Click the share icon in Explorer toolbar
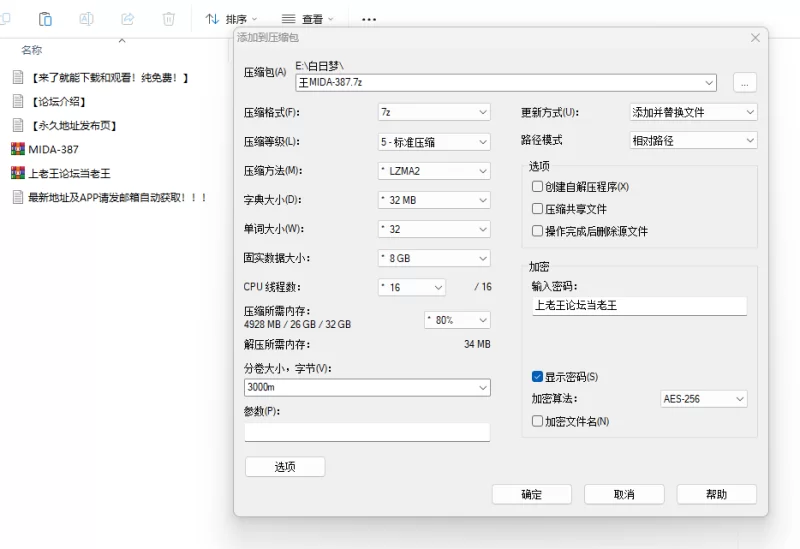This screenshot has width=800, height=549. [x=128, y=19]
